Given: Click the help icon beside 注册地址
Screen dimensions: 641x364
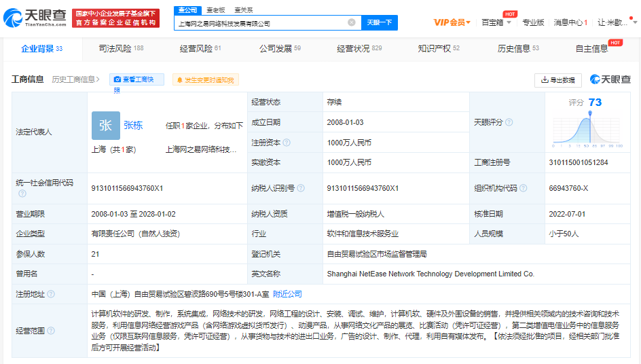Looking at the screenshot, I should tap(50, 294).
